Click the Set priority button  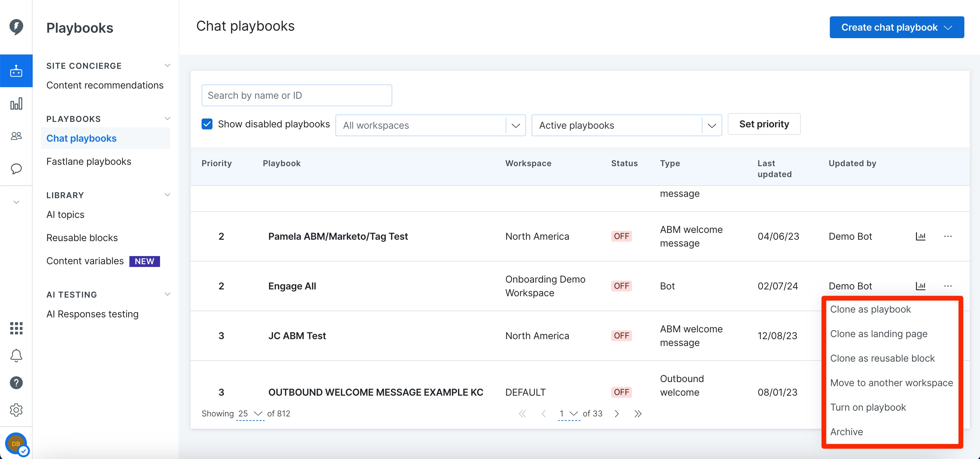(x=764, y=124)
